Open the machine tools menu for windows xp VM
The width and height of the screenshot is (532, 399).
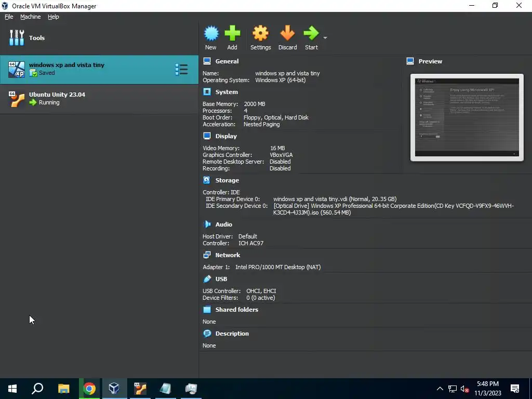(181, 70)
